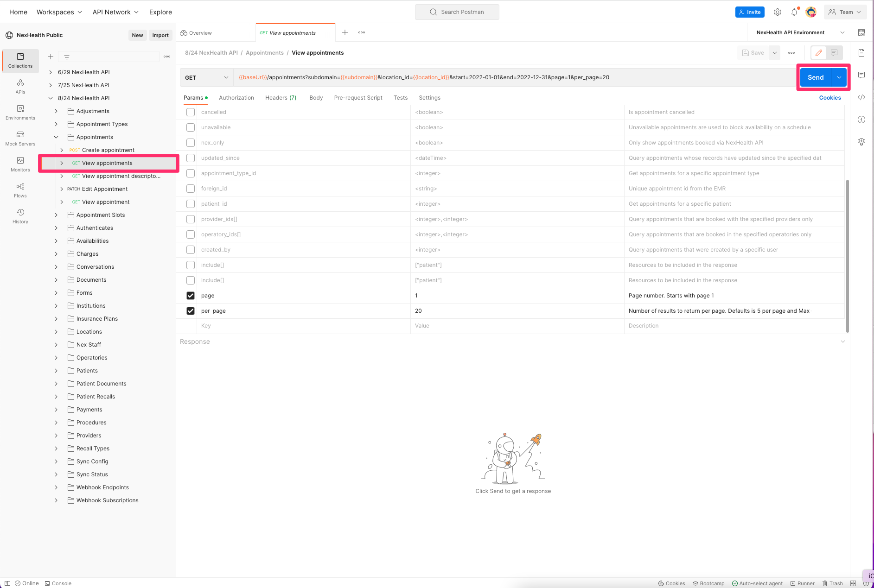Viewport: 874px width, 588px height.
Task: Click the Search Postman field
Action: pos(457,12)
